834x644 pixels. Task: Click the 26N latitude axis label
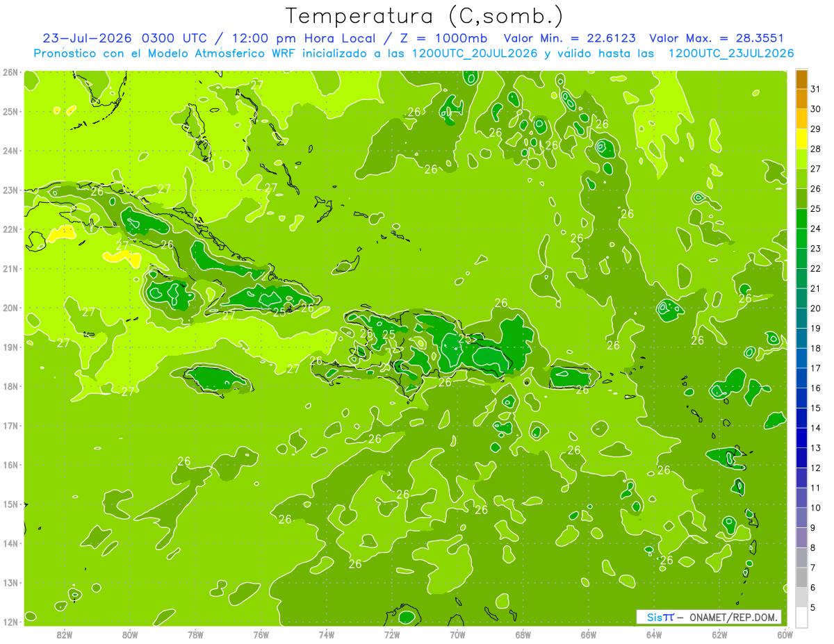pyautogui.click(x=10, y=72)
